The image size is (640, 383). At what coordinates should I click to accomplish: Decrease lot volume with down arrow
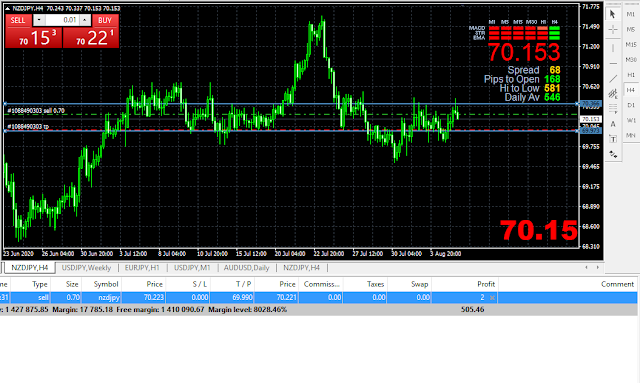coord(39,20)
